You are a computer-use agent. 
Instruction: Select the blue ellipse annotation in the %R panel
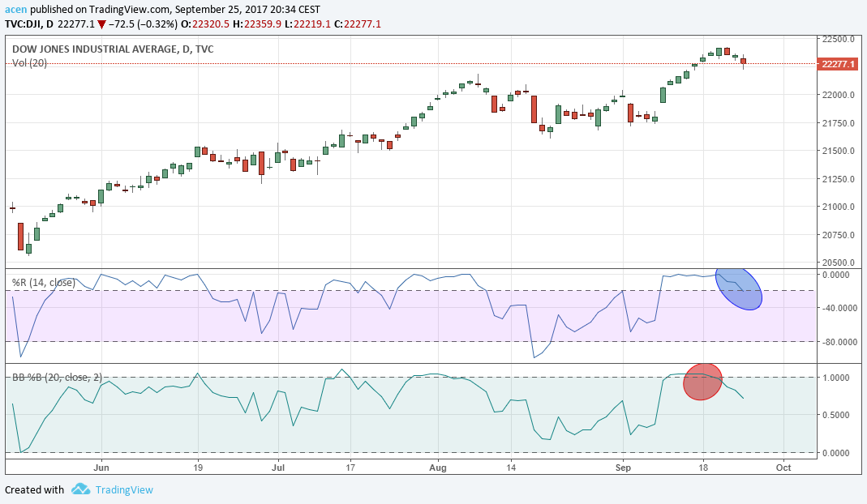point(739,289)
